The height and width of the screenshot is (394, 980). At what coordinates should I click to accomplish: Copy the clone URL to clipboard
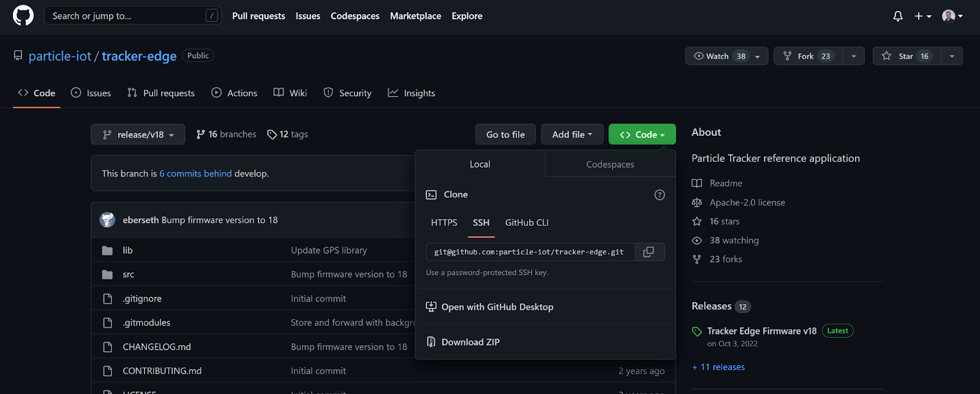(649, 252)
